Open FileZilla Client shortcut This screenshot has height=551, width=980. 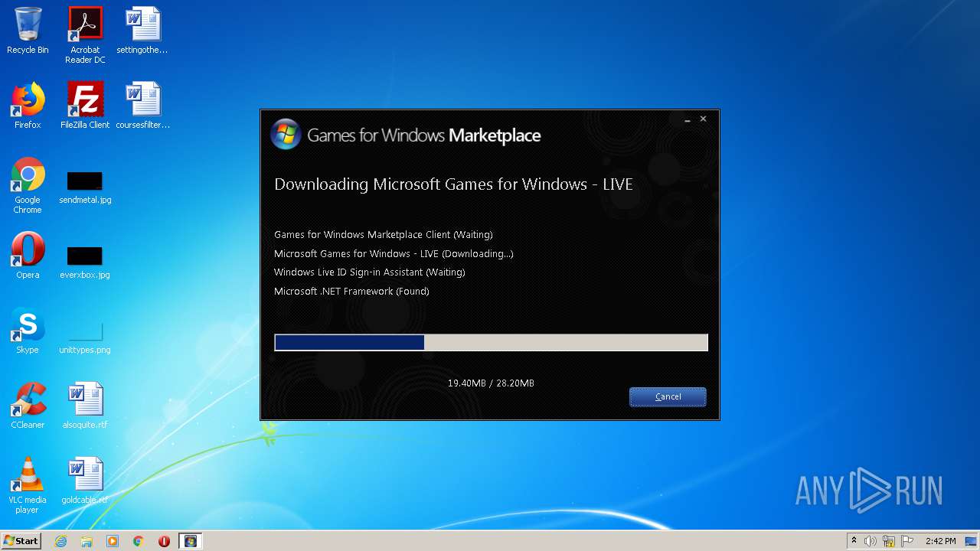[x=85, y=106]
